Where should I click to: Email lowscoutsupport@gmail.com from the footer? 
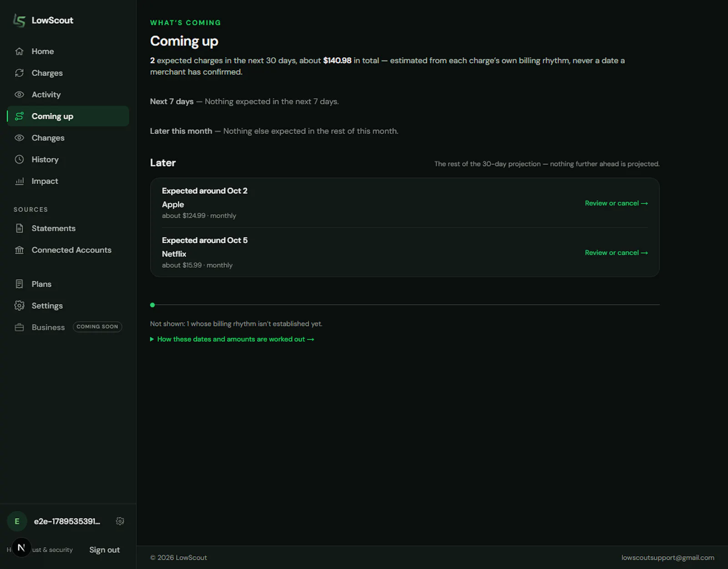click(x=668, y=558)
